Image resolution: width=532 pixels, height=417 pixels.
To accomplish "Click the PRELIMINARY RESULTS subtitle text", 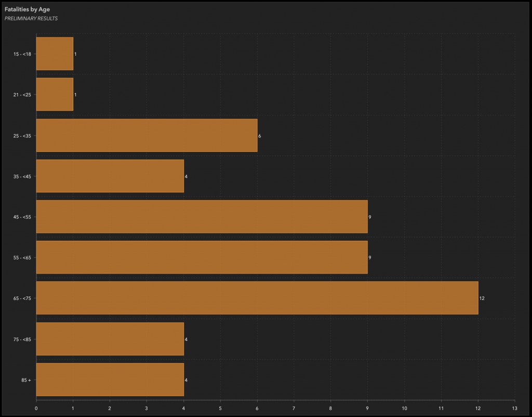I will 31,19.
